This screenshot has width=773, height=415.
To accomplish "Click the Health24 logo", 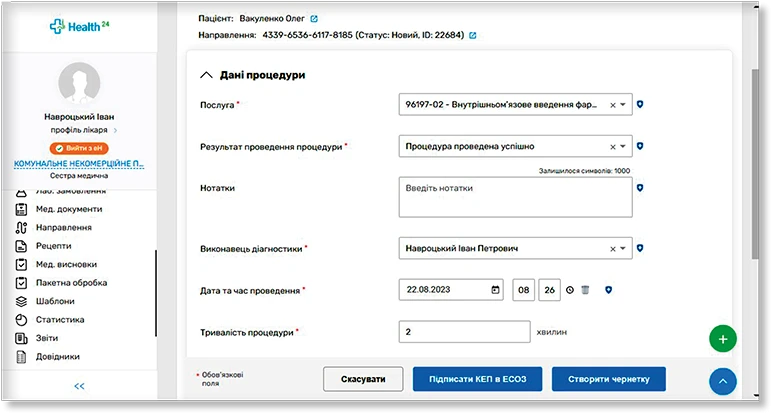I will (79, 26).
